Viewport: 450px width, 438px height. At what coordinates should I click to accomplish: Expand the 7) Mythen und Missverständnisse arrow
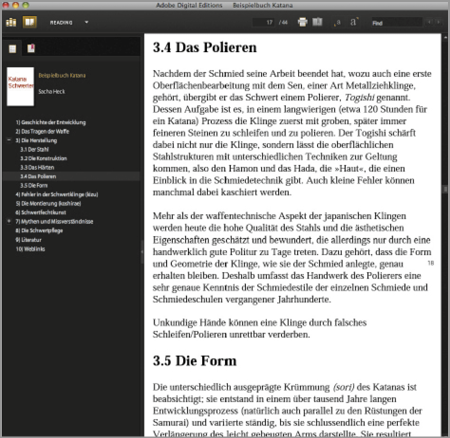(x=9, y=221)
